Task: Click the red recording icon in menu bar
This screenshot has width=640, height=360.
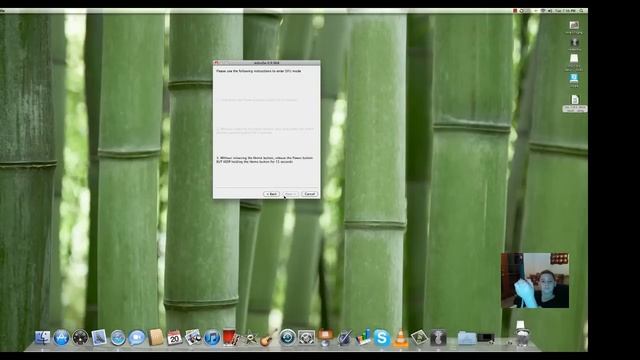Action: tap(515, 11)
